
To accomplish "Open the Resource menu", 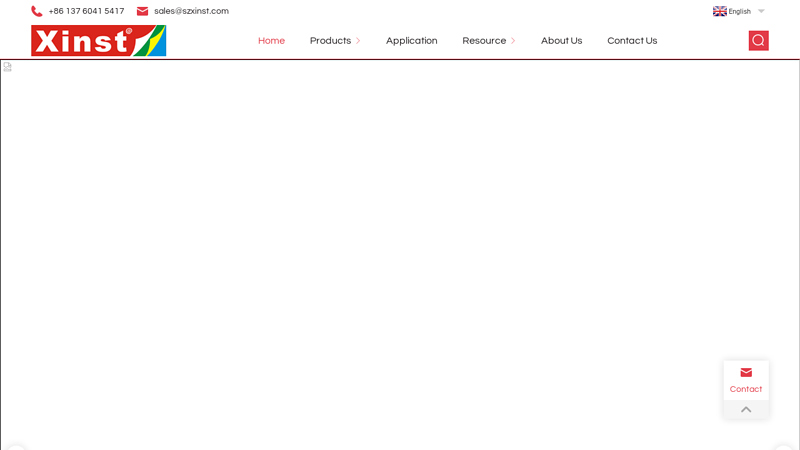I will tap(484, 41).
